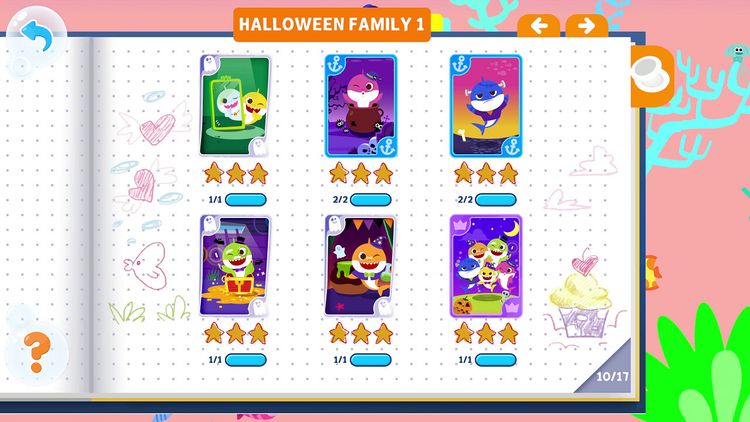Click the crown badge on family card
Viewport: 750px width, 422px height.
tap(460, 224)
